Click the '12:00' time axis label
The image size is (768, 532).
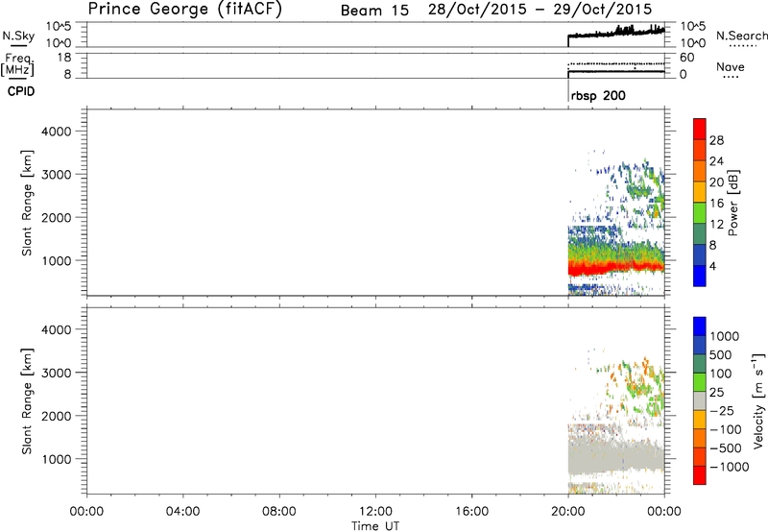pyautogui.click(x=375, y=512)
